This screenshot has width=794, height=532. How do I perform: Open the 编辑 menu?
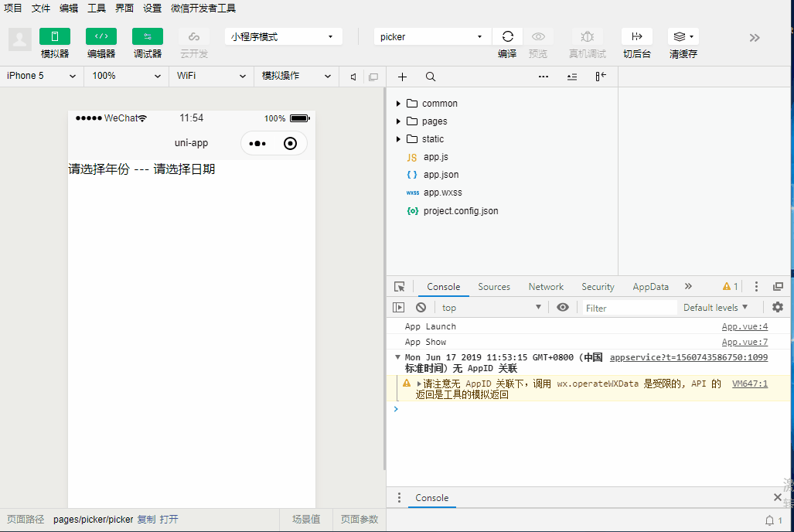pos(69,8)
